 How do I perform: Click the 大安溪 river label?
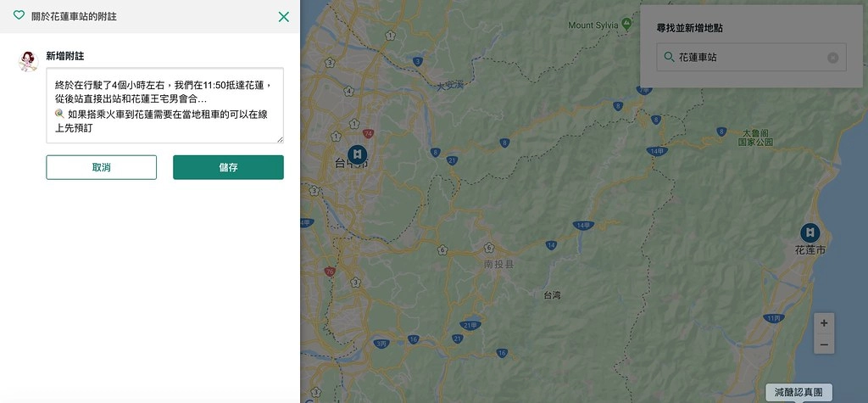tap(449, 86)
